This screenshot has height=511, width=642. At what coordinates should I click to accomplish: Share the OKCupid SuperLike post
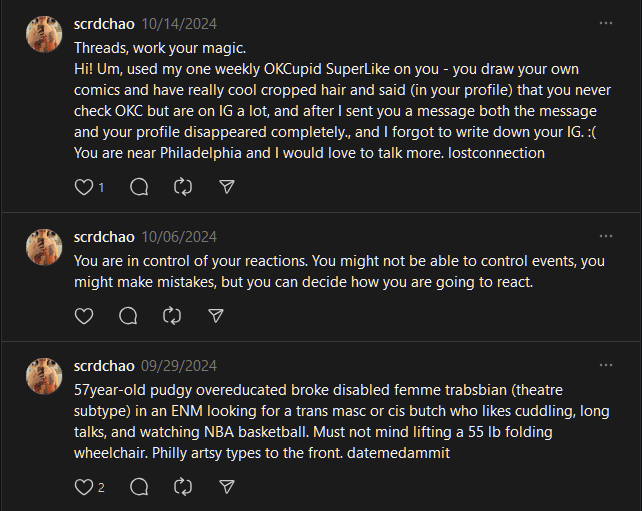227,187
